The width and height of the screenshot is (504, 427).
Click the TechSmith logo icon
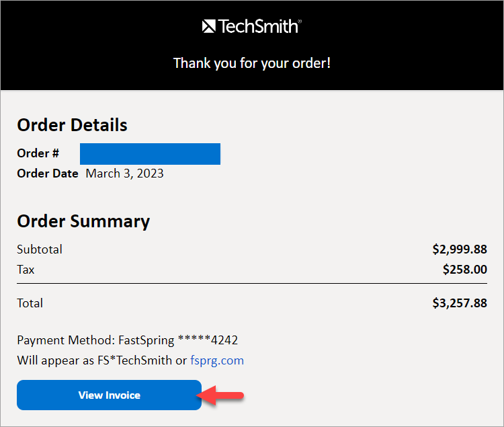pyautogui.click(x=208, y=26)
